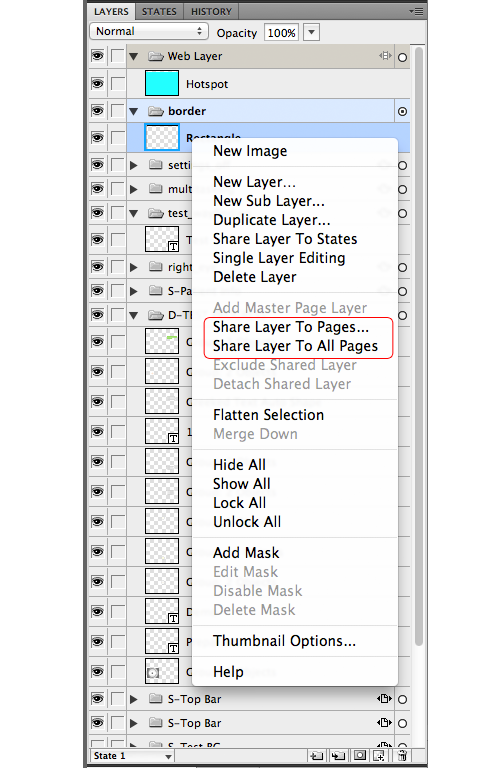Open the Opacity slider arrow button
This screenshot has height=768, width=500.
click(311, 33)
